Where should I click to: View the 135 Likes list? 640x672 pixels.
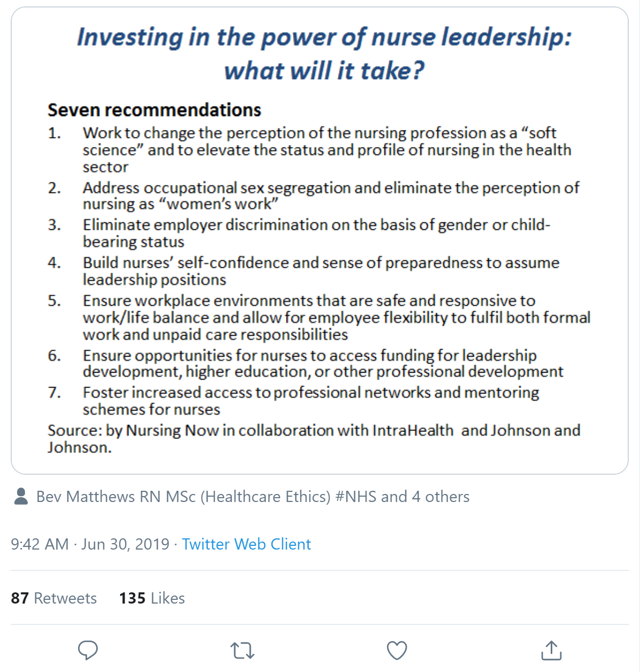coord(152,598)
